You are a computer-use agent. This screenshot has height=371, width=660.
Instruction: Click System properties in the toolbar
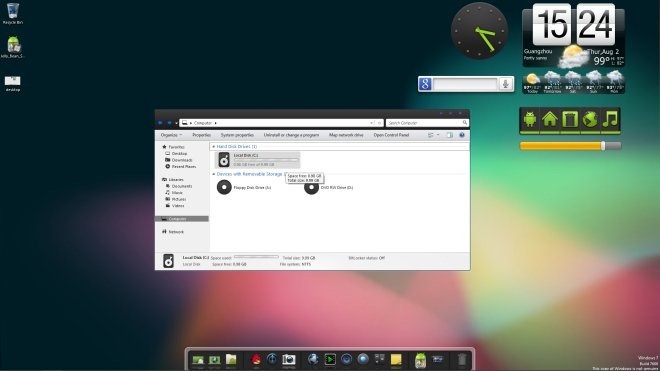coord(237,135)
